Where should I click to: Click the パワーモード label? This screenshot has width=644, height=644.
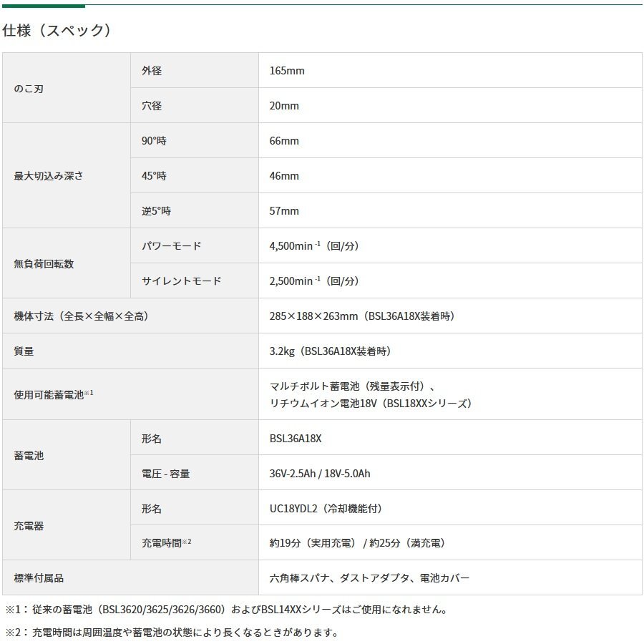point(171,246)
